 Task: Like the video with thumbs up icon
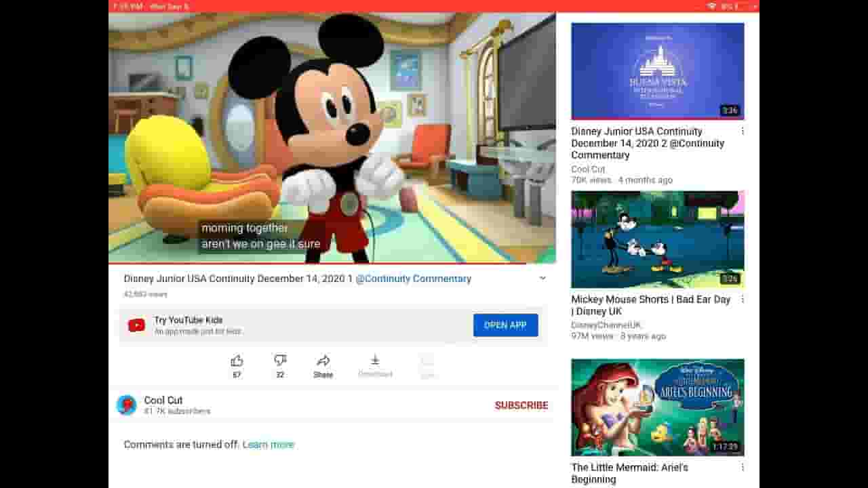[237, 361]
